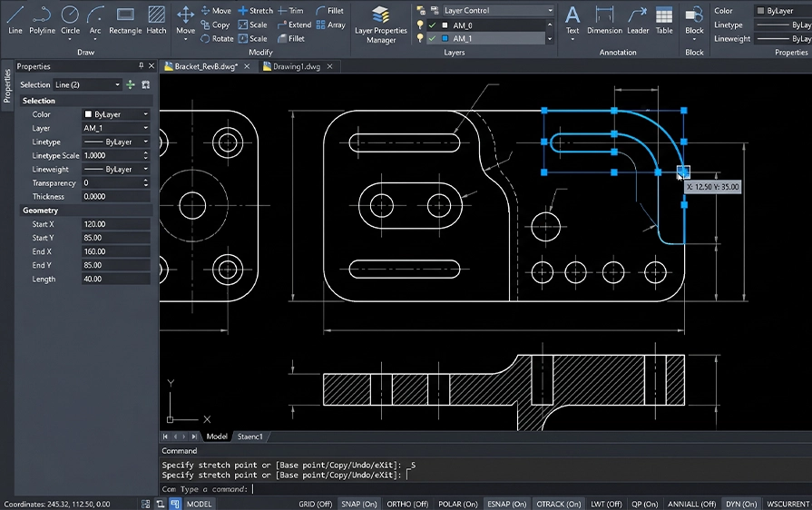The image size is (812, 510).
Task: Go to the last layout tab arrow
Action: click(193, 436)
